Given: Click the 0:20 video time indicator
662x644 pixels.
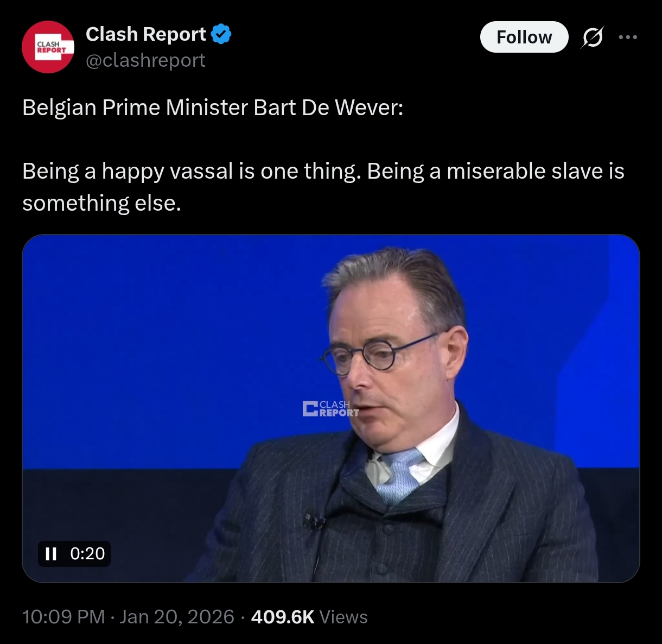Looking at the screenshot, I should [x=87, y=554].
